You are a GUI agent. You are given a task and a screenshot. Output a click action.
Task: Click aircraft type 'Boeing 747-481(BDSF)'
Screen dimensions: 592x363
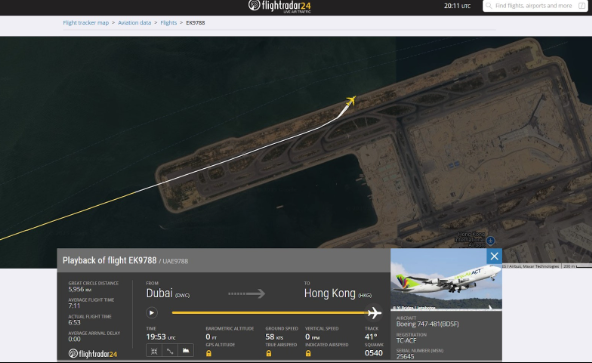[427, 324]
